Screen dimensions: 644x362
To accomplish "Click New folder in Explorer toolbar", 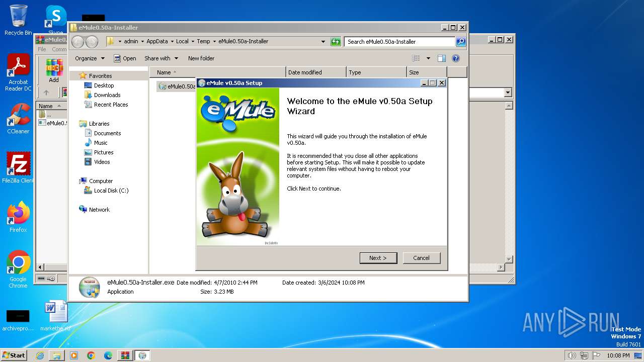I will point(201,58).
